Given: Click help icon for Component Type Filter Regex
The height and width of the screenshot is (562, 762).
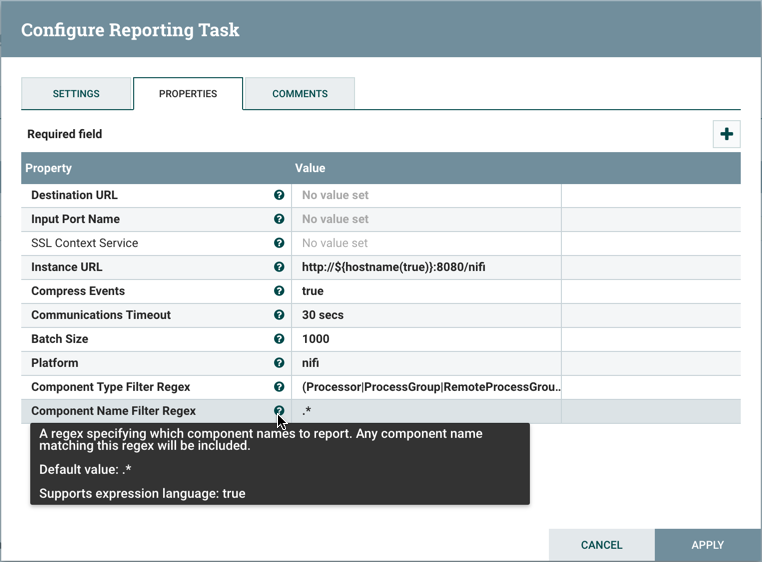Looking at the screenshot, I should [279, 388].
